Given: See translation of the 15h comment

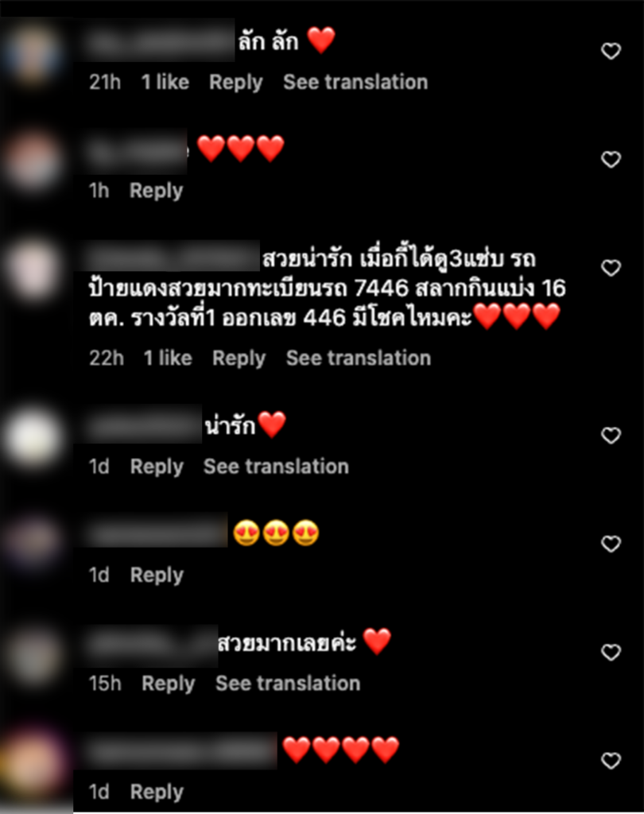Looking at the screenshot, I should [289, 684].
